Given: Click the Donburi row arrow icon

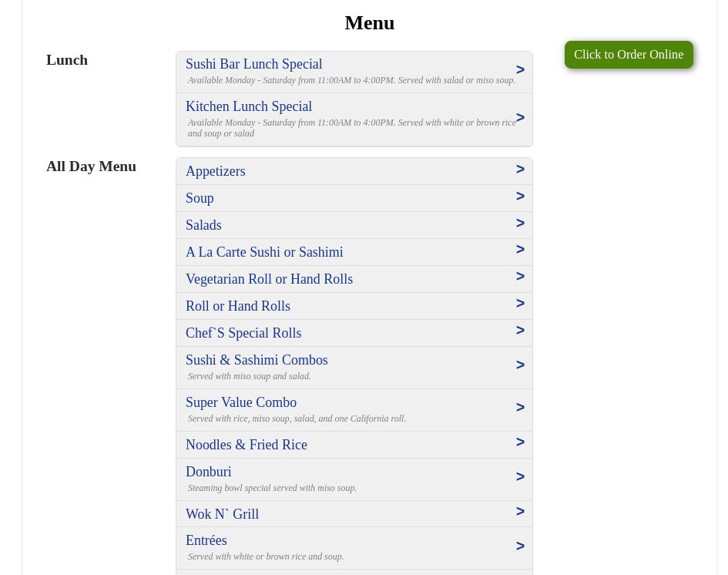Looking at the screenshot, I should click(520, 477).
